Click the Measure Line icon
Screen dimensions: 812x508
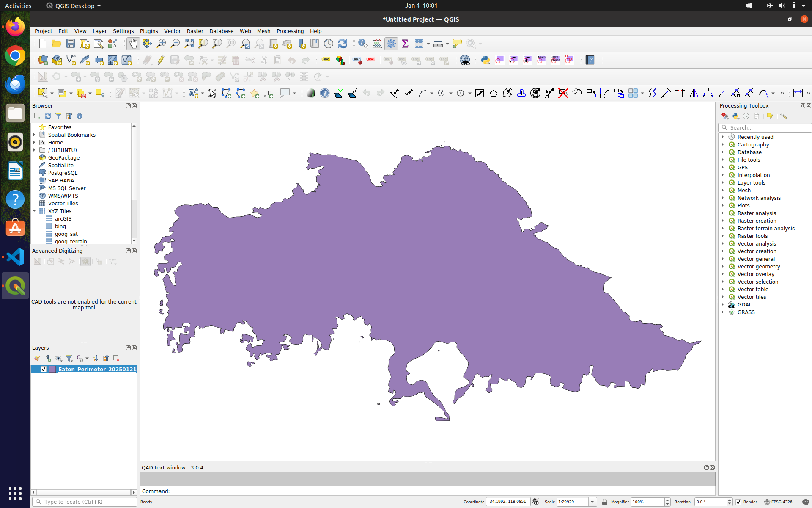(x=438, y=44)
